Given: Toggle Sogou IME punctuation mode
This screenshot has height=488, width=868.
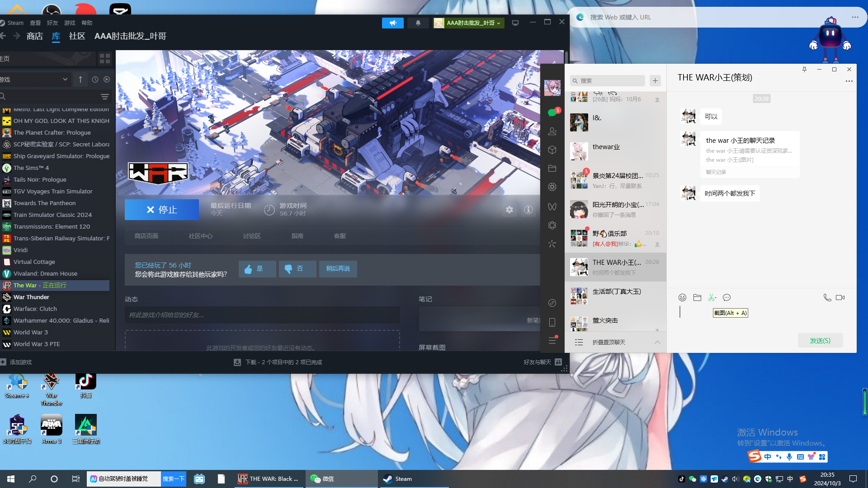Looking at the screenshot, I should tap(778, 457).
